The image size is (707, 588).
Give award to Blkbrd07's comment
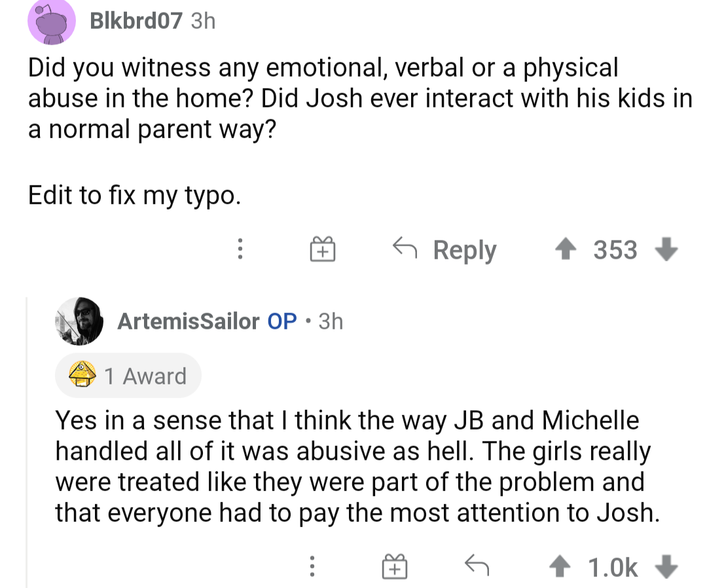point(322,249)
